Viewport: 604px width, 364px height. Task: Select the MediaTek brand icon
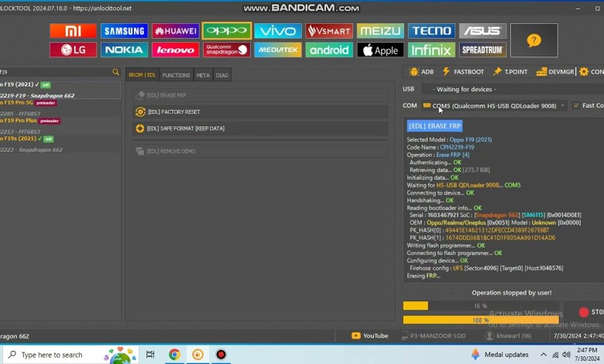(278, 50)
